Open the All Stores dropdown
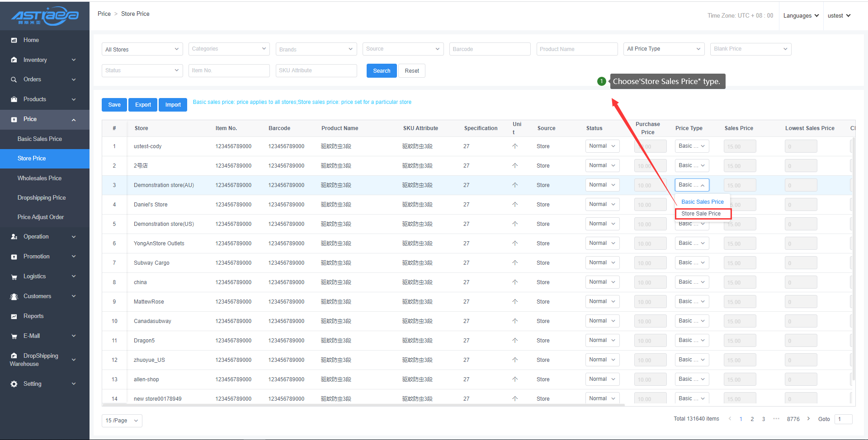 click(x=142, y=49)
